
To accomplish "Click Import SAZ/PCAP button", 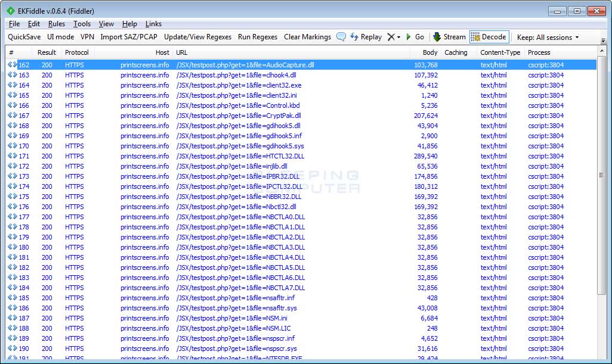I will [129, 37].
